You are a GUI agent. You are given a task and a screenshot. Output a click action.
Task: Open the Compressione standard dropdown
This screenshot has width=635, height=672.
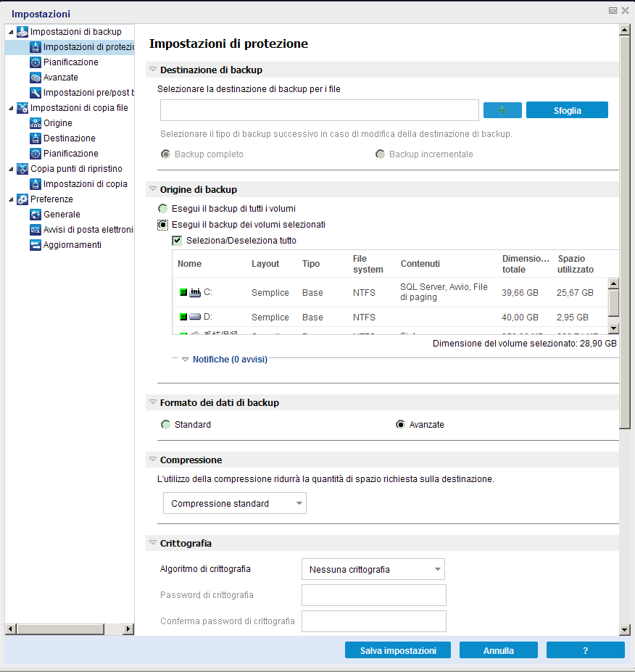pyautogui.click(x=234, y=502)
